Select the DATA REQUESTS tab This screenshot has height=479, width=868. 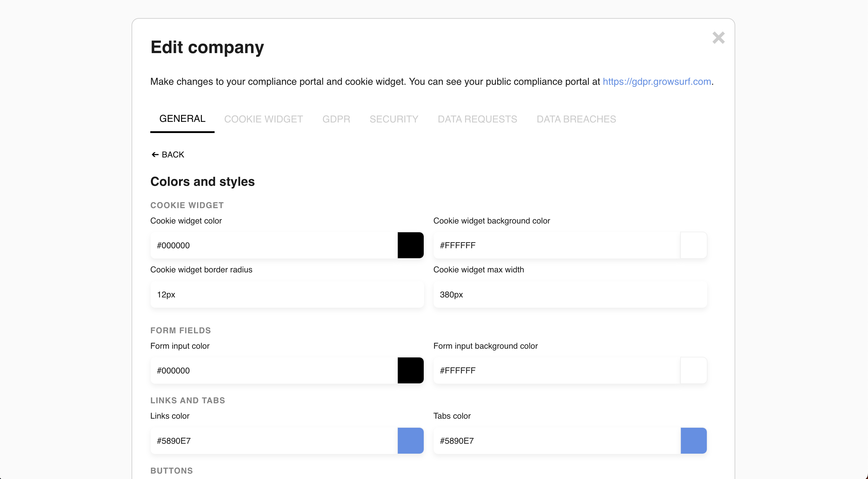477,119
